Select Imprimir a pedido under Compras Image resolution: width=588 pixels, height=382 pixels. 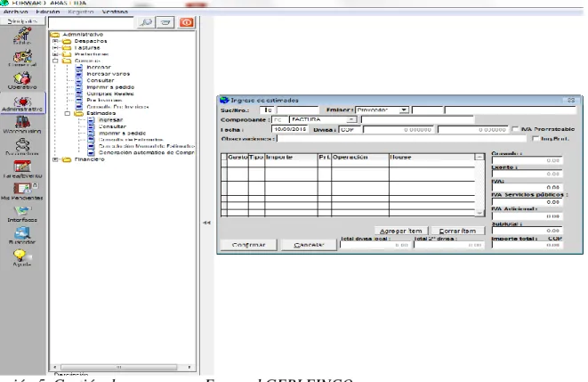pyautogui.click(x=110, y=87)
